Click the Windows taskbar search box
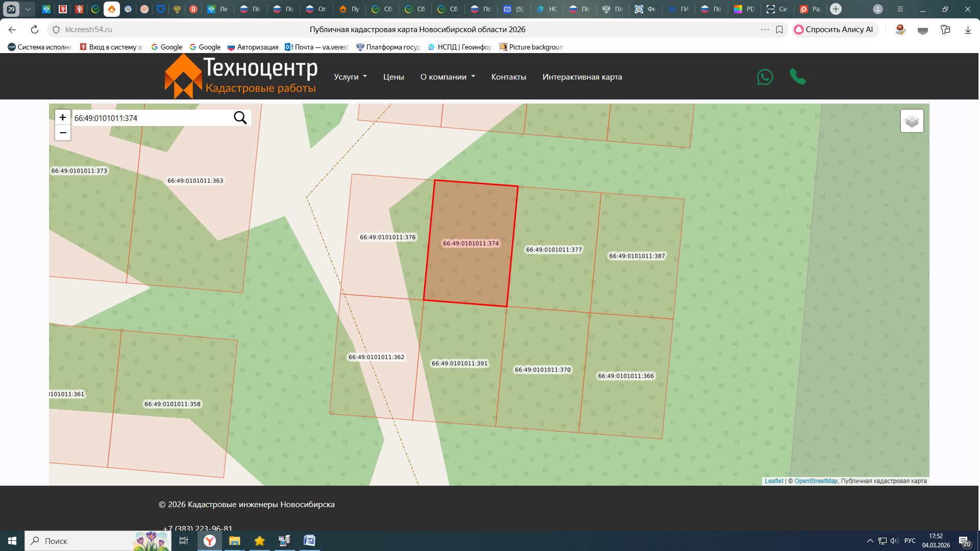 tap(98, 541)
